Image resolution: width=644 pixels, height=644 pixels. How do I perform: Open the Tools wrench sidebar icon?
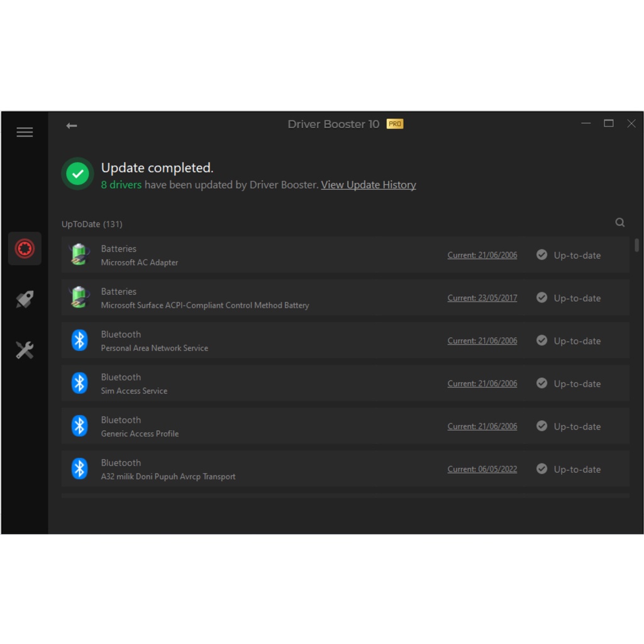(25, 350)
